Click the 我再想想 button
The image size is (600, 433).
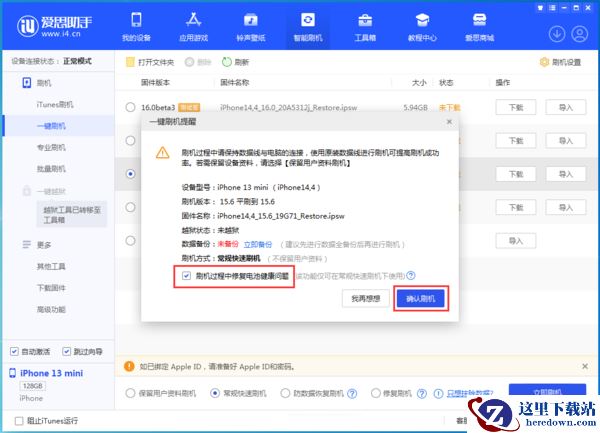click(365, 298)
